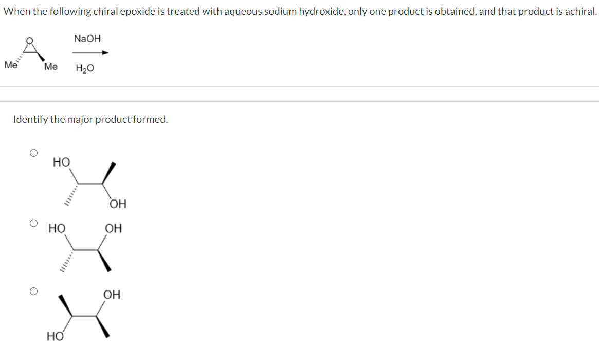Click the H2O solvent label below the arrow

(85, 68)
